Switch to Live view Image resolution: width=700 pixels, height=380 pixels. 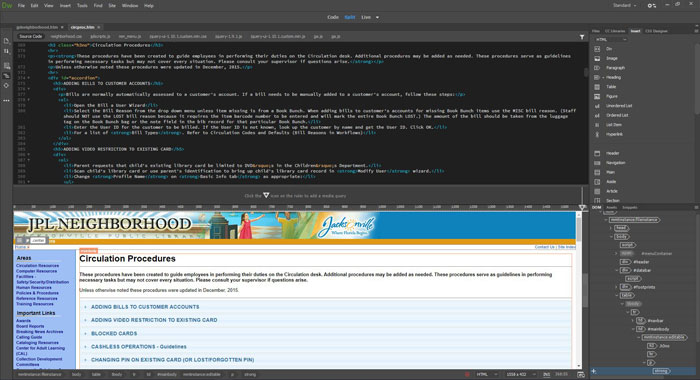[x=366, y=17]
